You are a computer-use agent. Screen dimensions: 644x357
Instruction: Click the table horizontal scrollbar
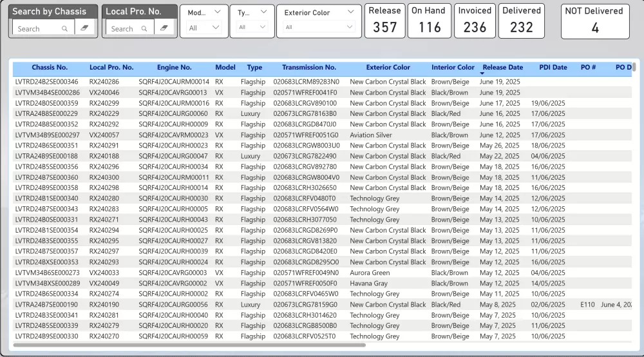pos(189,345)
